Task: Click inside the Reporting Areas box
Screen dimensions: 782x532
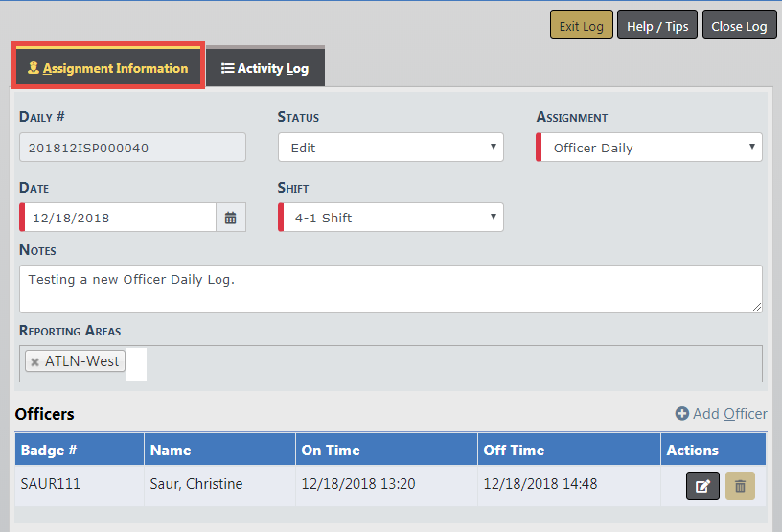Action: [450, 363]
